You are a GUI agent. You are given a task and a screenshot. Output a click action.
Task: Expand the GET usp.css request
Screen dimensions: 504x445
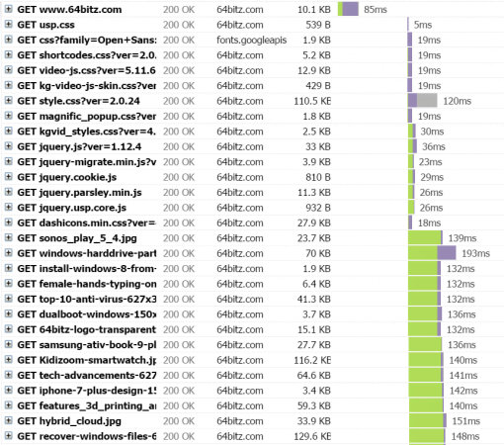(x=9, y=24)
